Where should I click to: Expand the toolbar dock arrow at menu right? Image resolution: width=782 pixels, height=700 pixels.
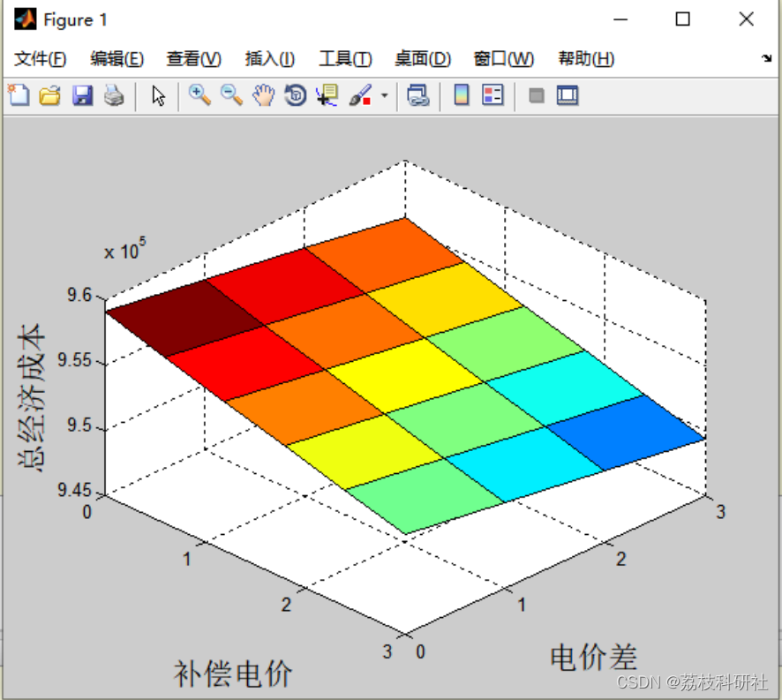point(766,58)
